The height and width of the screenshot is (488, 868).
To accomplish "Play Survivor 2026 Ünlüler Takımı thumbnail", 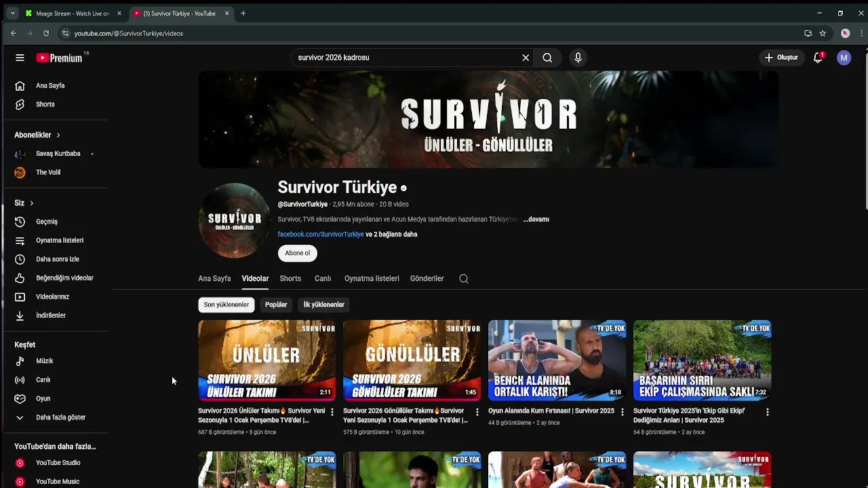I will [267, 360].
